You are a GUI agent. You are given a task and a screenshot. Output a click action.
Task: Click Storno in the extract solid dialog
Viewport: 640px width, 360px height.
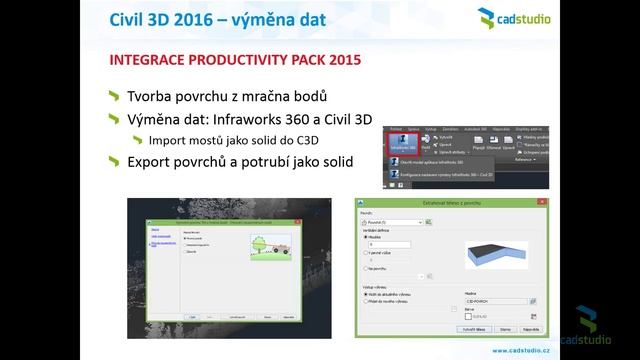coord(506,329)
